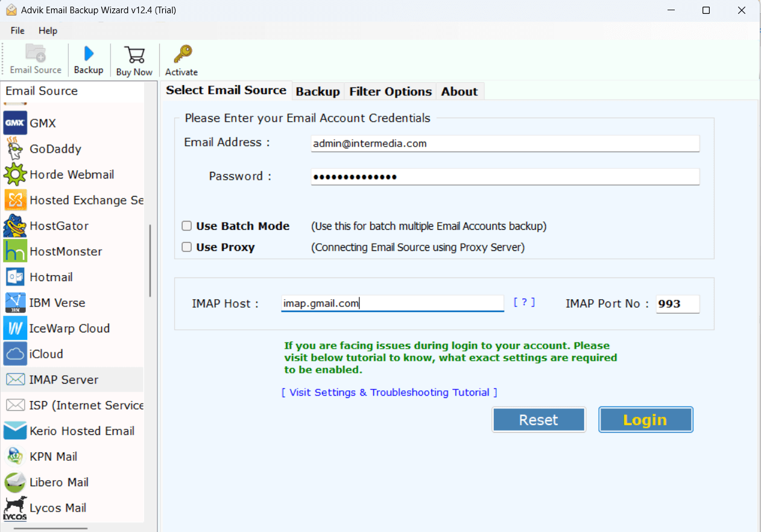This screenshot has width=761, height=532.
Task: Select the HostMonster label text
Action: click(66, 252)
